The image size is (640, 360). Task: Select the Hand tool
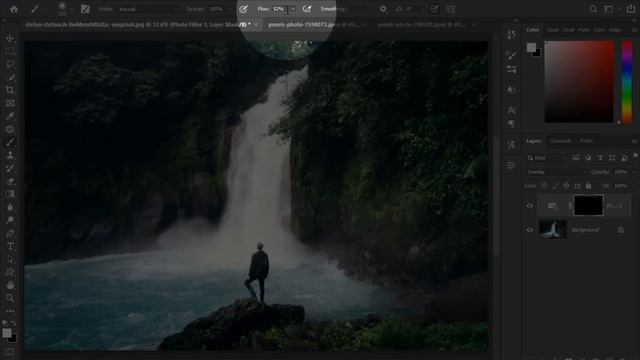[x=10, y=285]
